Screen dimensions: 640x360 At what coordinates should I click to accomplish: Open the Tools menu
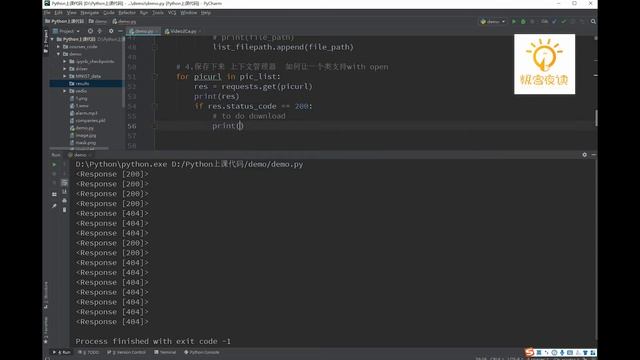point(158,13)
